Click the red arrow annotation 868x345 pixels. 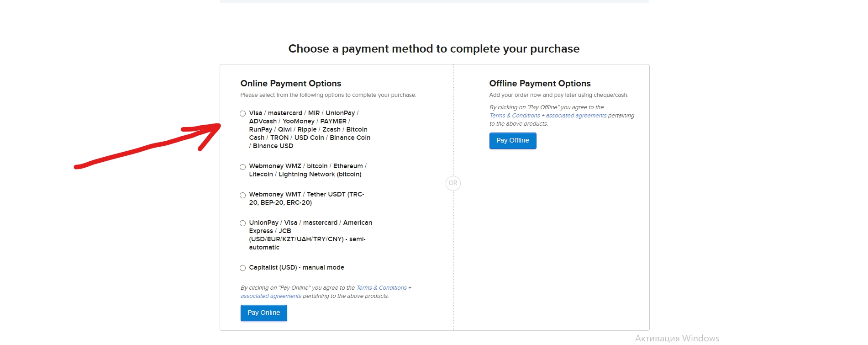coord(151,146)
